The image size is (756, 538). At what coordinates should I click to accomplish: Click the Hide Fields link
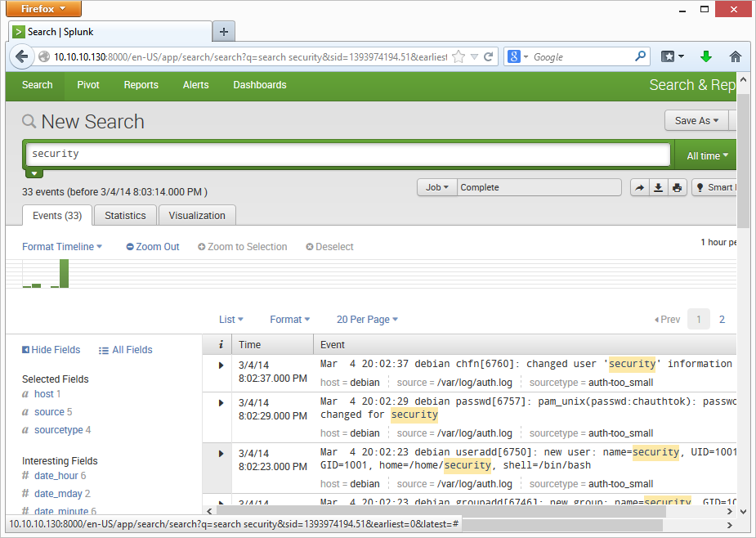coord(51,350)
